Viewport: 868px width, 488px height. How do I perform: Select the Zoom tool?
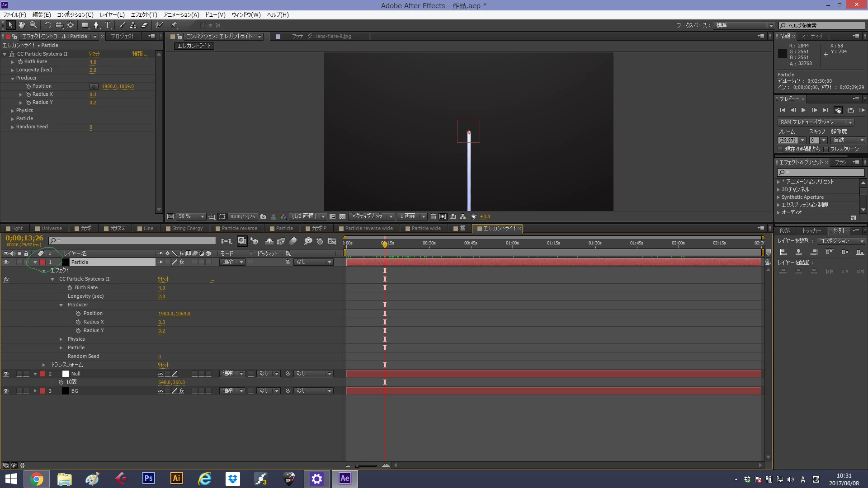pos(33,25)
